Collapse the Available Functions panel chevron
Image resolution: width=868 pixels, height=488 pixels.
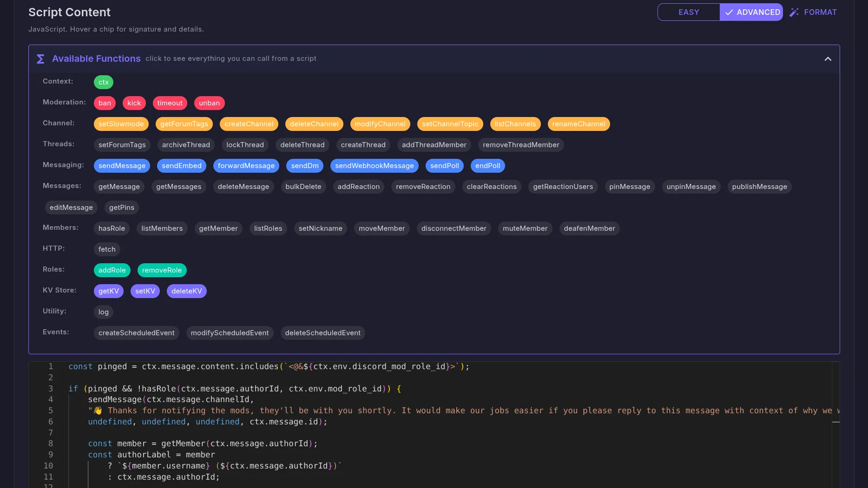pos(828,59)
